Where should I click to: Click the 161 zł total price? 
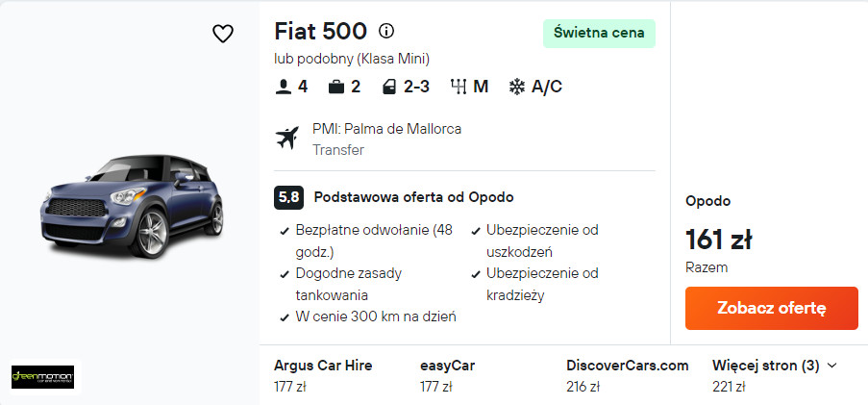718,239
